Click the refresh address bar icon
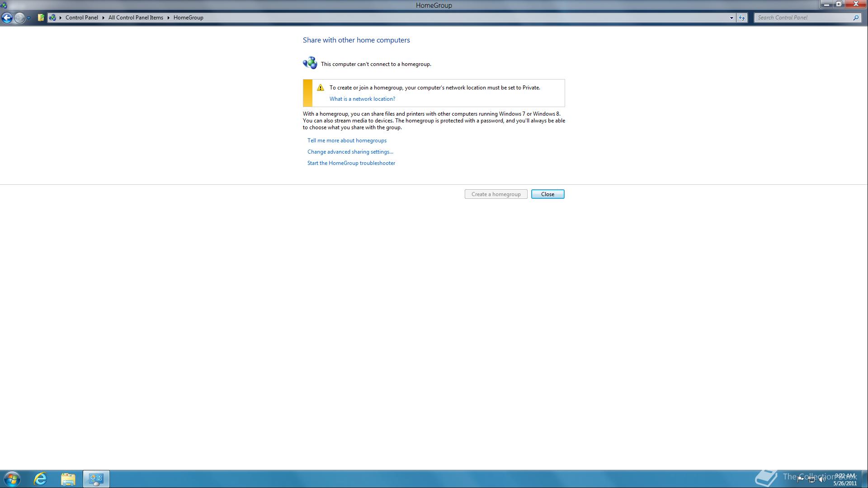The width and height of the screenshot is (868, 488). point(742,18)
